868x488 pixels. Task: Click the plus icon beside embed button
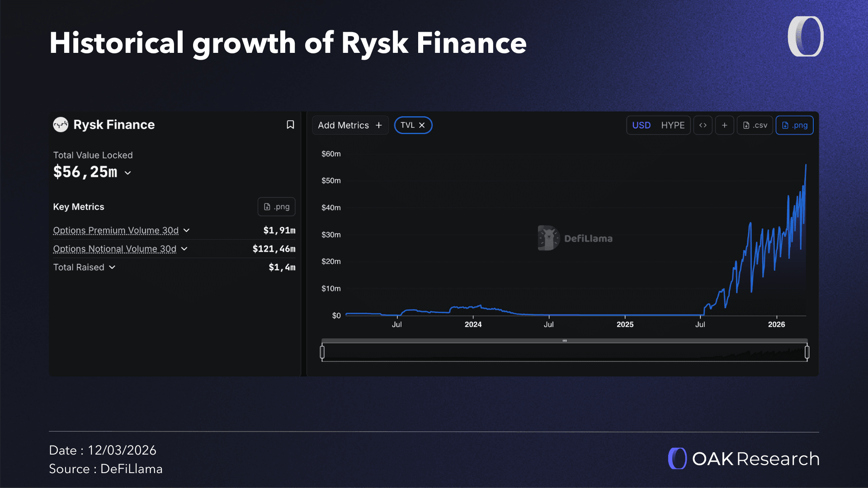pyautogui.click(x=724, y=125)
